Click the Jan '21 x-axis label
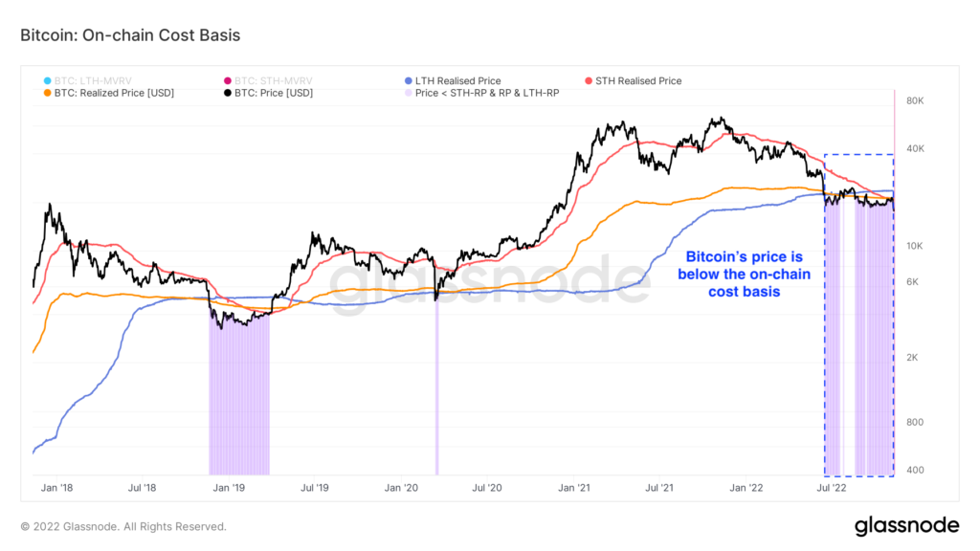980x551 pixels. (573, 488)
